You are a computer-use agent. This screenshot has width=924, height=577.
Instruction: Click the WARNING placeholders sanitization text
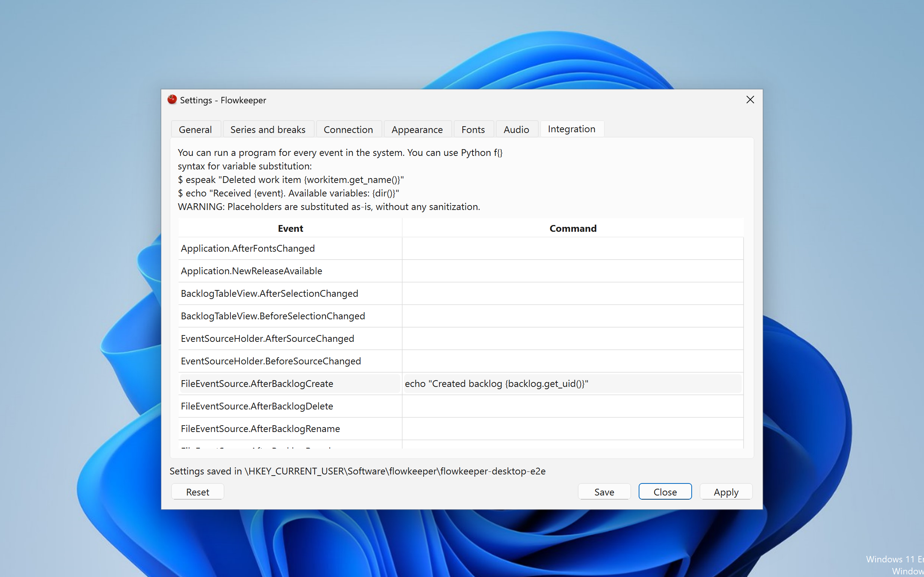(x=329, y=207)
